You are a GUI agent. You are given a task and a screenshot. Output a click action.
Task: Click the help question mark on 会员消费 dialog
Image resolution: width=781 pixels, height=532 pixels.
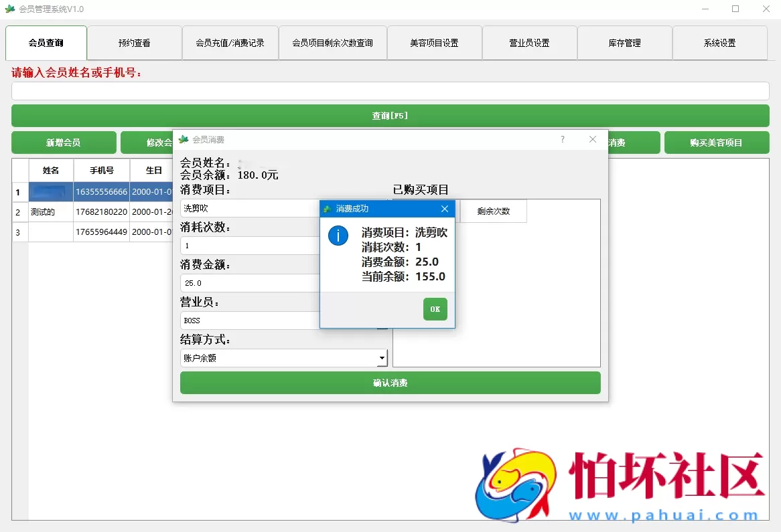click(562, 139)
